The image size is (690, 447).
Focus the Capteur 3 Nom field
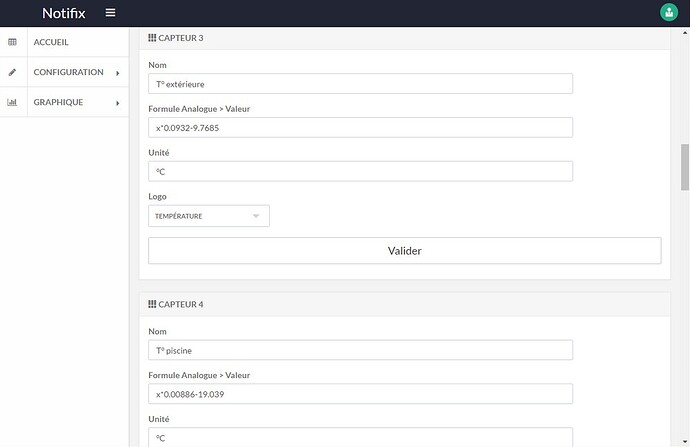[x=360, y=84]
